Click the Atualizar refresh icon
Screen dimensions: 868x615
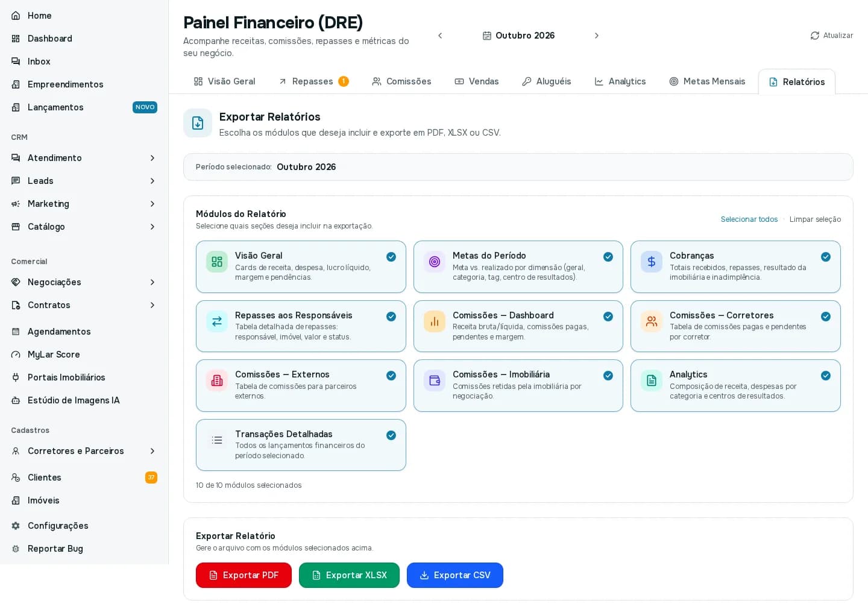click(x=815, y=36)
